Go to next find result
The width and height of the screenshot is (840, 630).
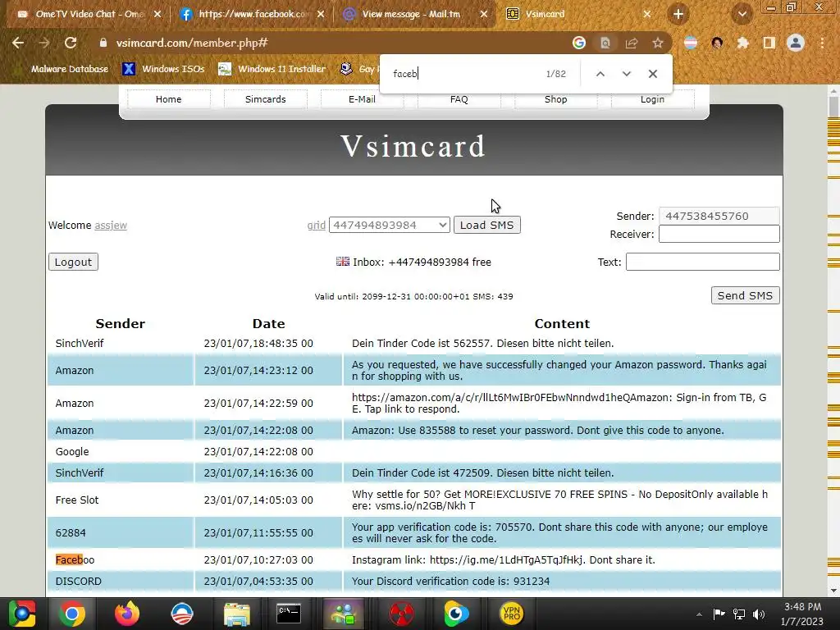(x=626, y=74)
